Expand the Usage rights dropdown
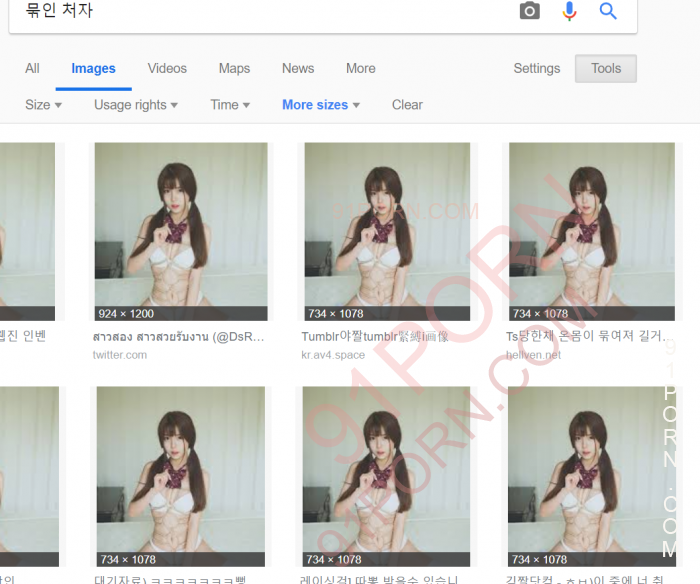The image size is (700, 584). pos(136,105)
